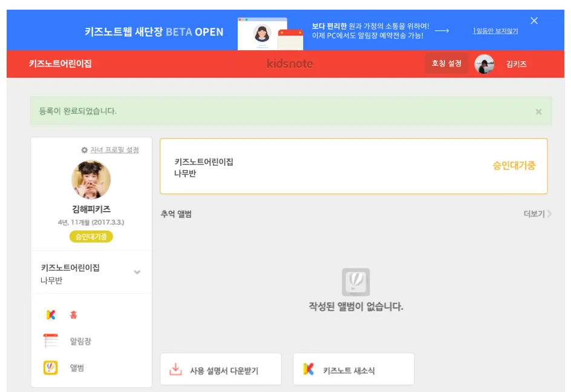Image resolution: width=571 pixels, height=392 pixels.
Task: Click '작성된 앨범이 없습니다' message text
Action: [x=356, y=306]
